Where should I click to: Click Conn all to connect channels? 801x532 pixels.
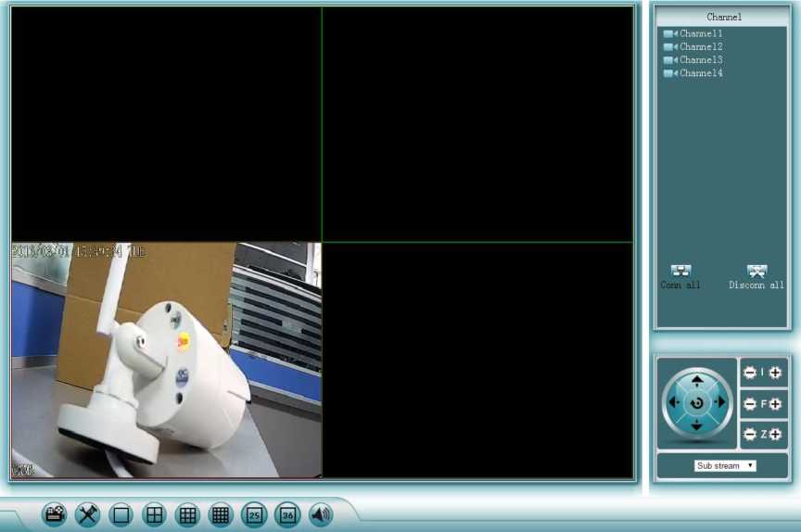[680, 276]
